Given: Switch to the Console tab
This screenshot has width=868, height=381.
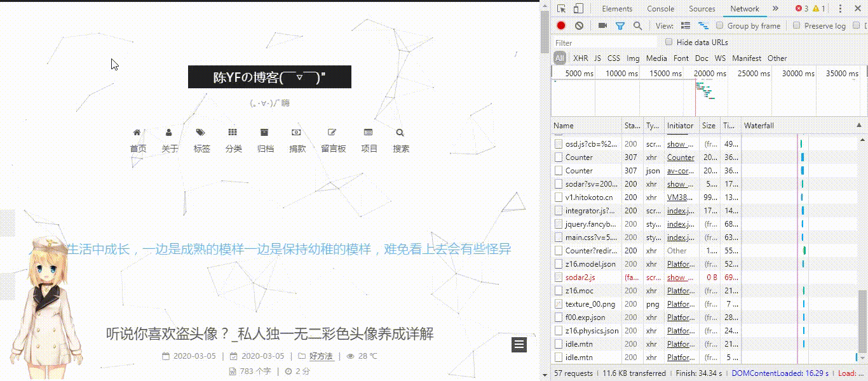Looking at the screenshot, I should coord(661,8).
